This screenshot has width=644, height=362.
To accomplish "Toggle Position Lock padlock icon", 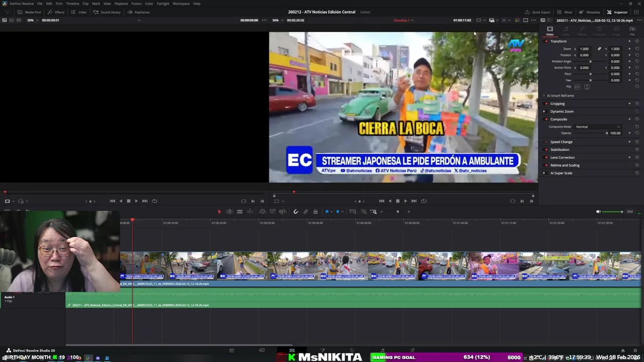I will pos(315,212).
